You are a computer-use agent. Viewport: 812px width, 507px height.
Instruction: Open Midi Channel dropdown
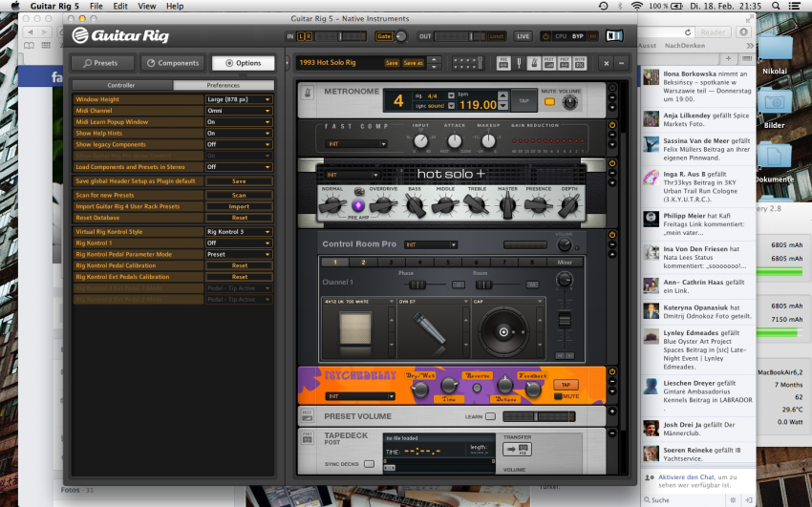239,111
